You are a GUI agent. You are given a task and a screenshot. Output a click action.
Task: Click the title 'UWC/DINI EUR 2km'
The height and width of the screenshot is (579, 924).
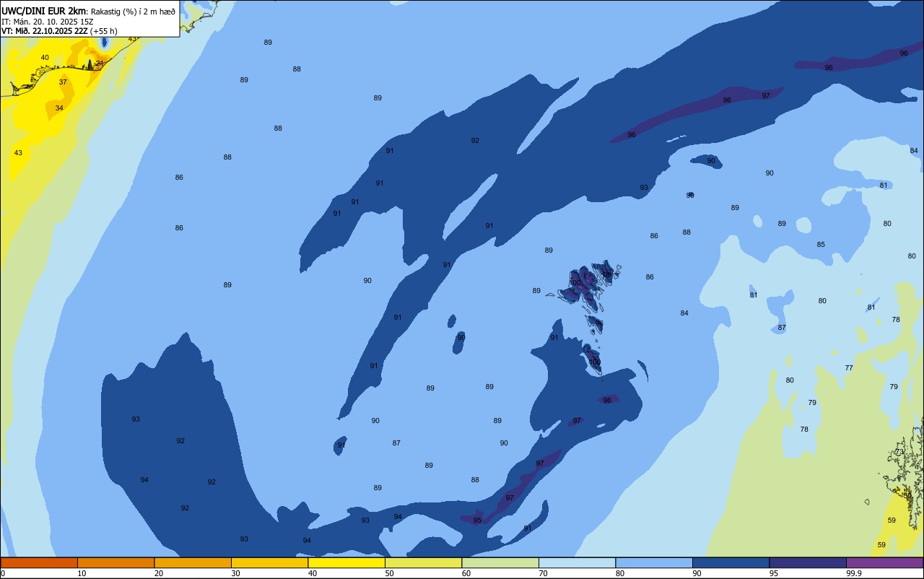(x=44, y=11)
